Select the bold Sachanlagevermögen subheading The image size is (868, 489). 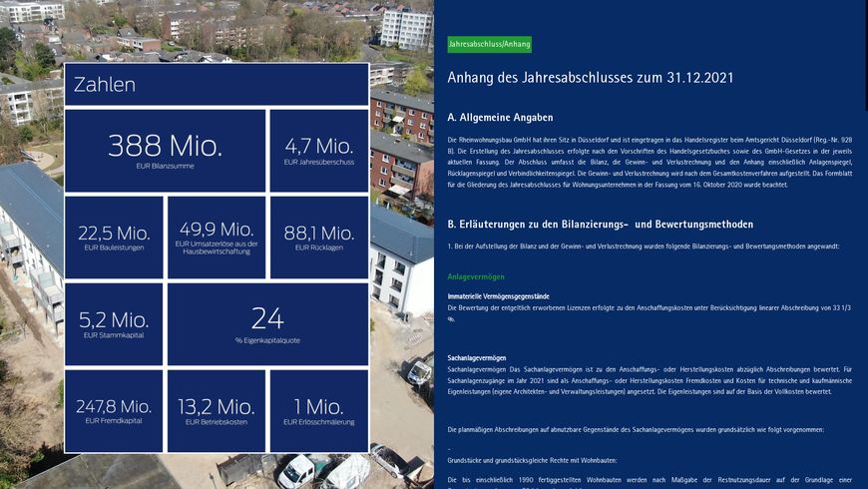pos(477,357)
